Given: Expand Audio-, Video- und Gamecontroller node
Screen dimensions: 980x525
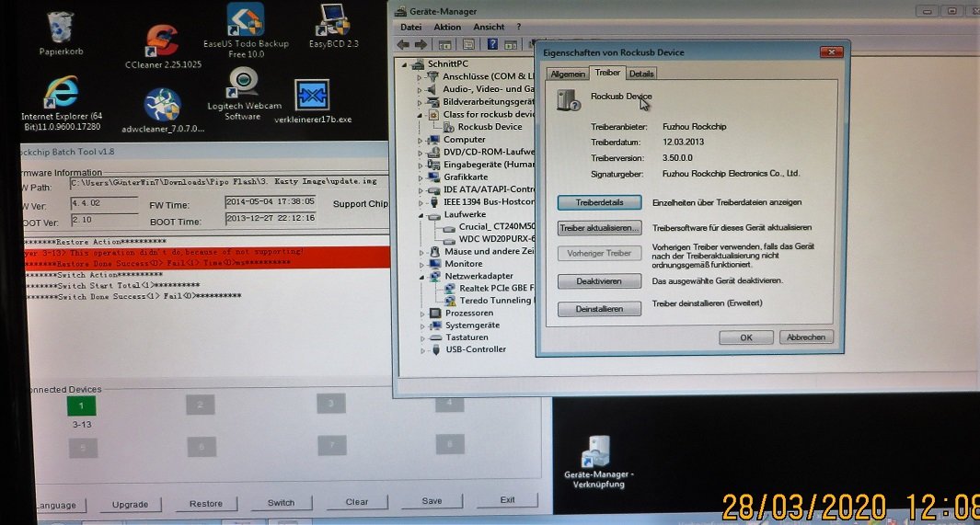Looking at the screenshot, I should point(420,89).
